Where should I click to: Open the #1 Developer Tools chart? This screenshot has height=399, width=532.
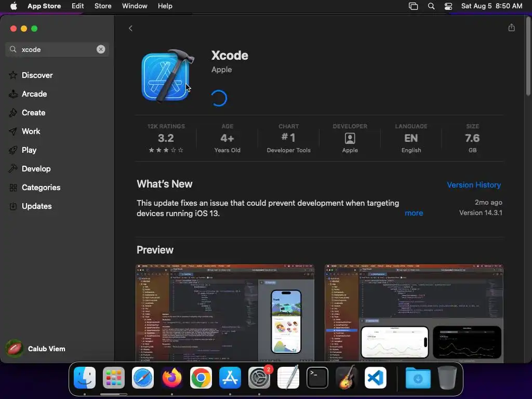(x=288, y=138)
